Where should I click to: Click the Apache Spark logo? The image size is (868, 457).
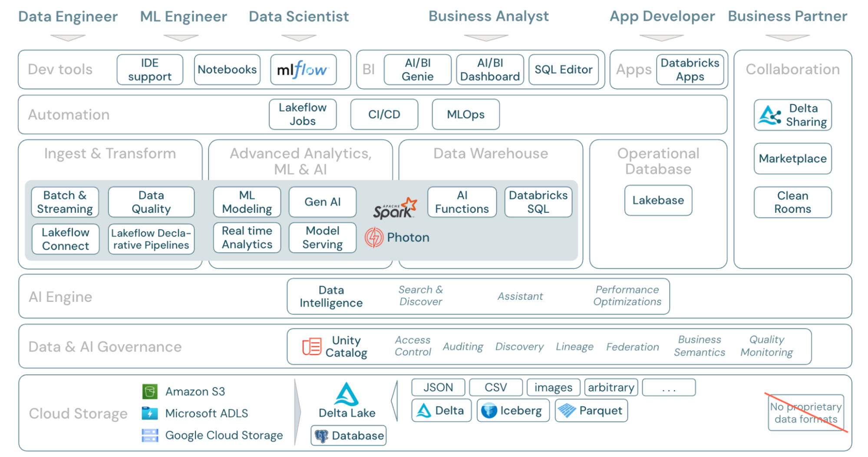395,208
